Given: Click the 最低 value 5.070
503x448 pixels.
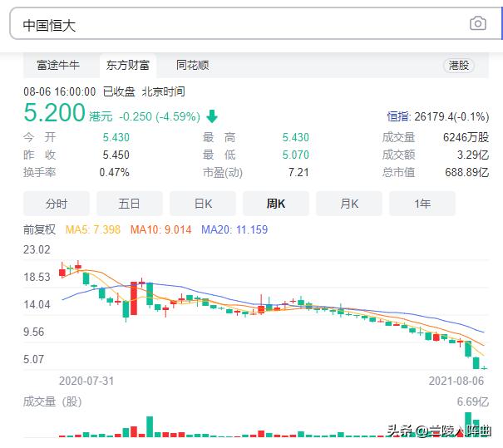Looking at the screenshot, I should point(295,155).
